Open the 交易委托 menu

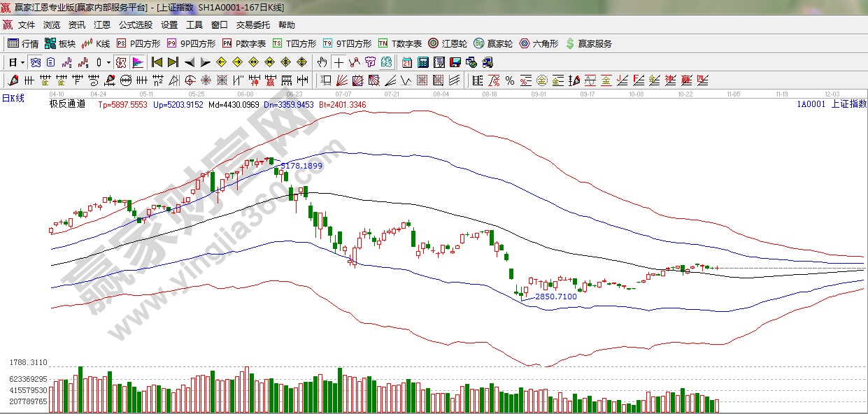(252, 24)
